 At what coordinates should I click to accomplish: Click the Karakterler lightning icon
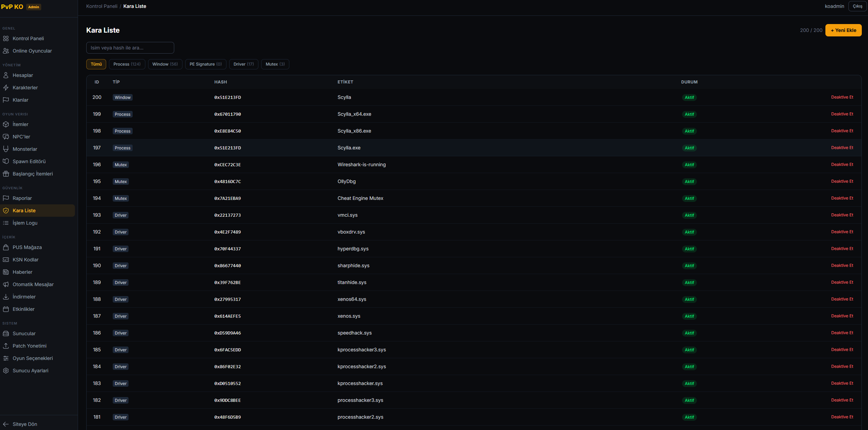click(x=6, y=88)
